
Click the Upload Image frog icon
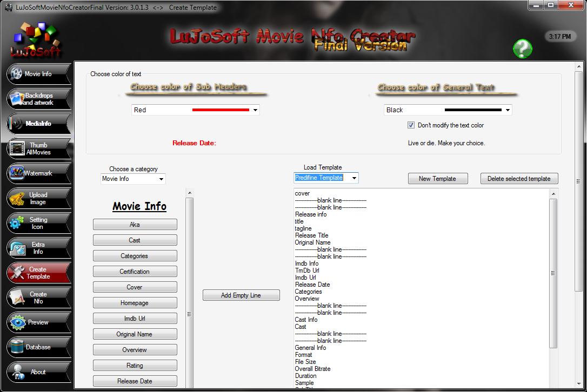coord(17,198)
